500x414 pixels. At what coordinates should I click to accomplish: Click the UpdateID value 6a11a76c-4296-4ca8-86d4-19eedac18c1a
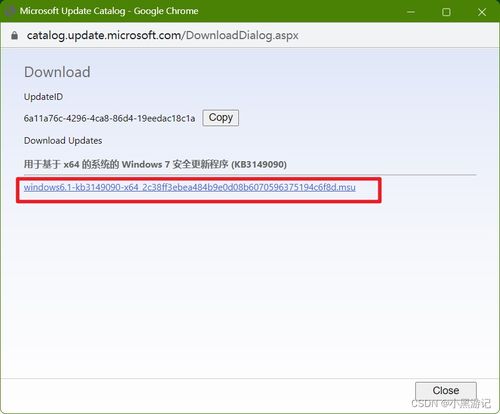(x=109, y=118)
